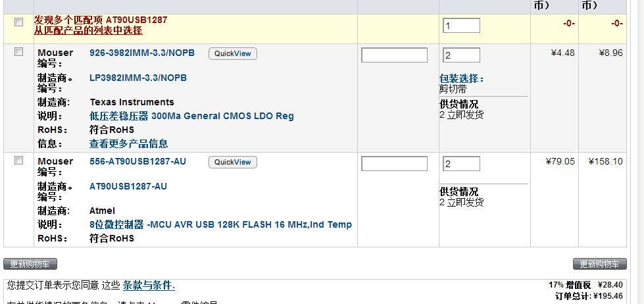Select unit price ¥4.48

click(562, 53)
